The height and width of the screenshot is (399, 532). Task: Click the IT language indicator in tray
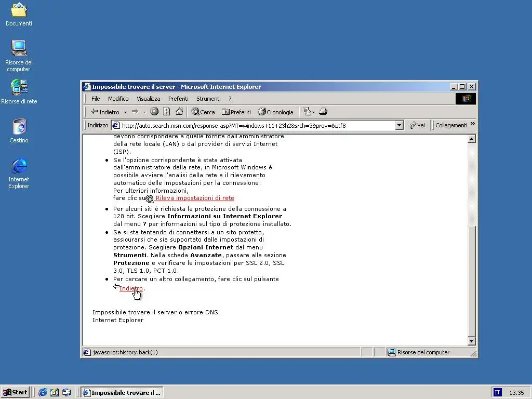coord(497,393)
